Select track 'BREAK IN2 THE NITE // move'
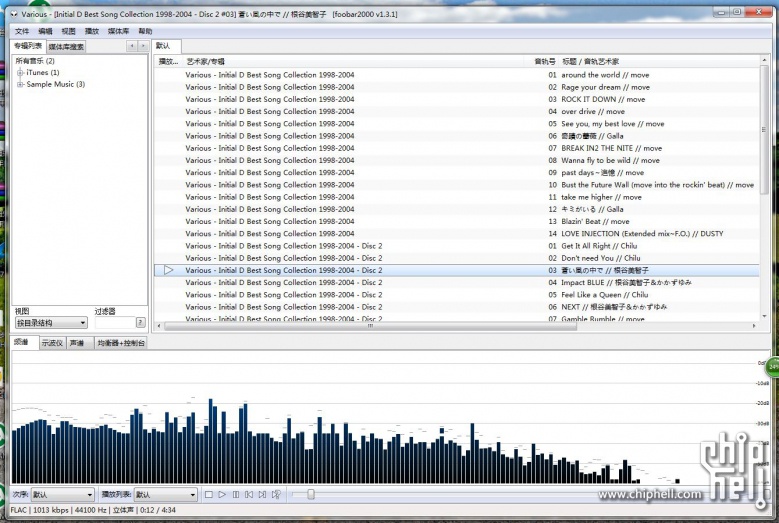Viewport: 779px width, 523px height. 457,148
